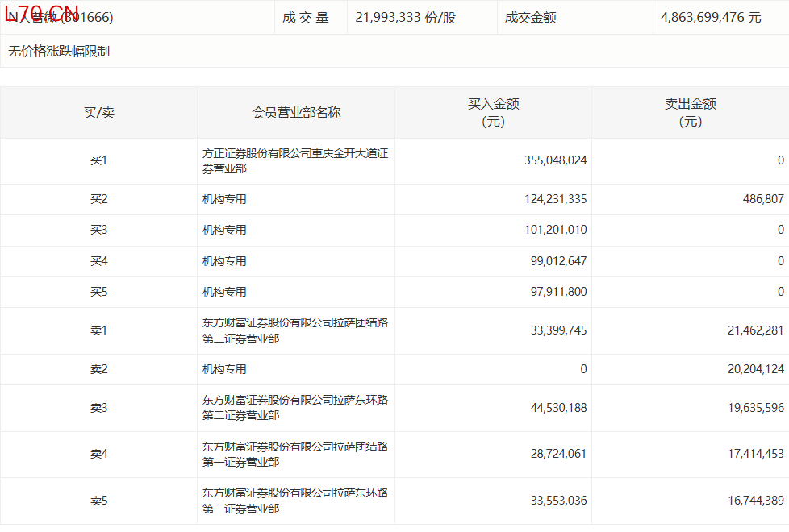
Task: Select the 成交量 value 21,993,333 份/股
Action: (405, 17)
